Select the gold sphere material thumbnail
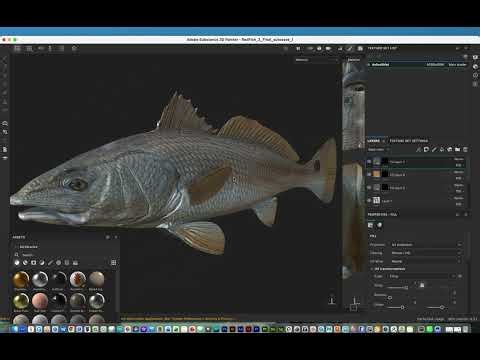Image resolution: width=480 pixels, height=360 pixels. [21, 279]
